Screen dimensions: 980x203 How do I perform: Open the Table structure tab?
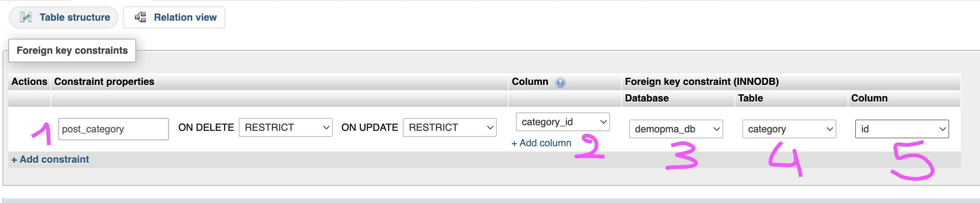pos(74,18)
